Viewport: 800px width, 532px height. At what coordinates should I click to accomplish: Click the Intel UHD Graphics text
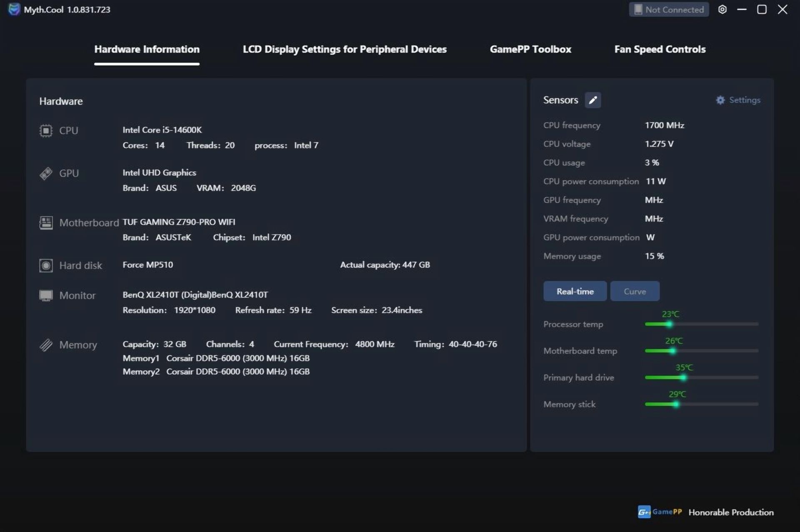tap(159, 172)
